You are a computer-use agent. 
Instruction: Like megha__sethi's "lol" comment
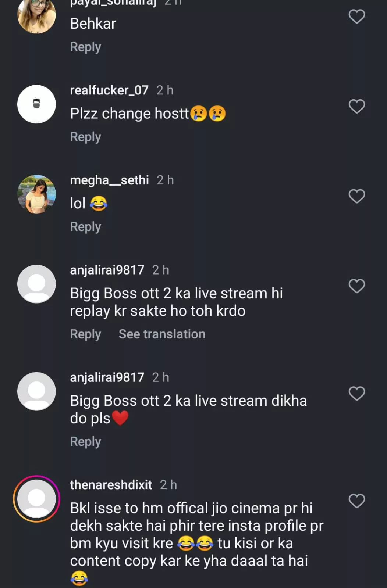point(356,196)
